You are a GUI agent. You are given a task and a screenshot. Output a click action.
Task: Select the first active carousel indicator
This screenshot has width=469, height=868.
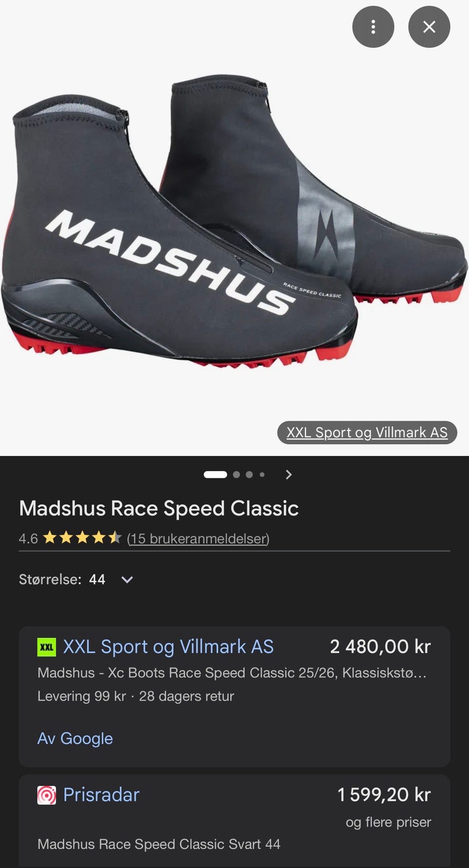point(215,475)
